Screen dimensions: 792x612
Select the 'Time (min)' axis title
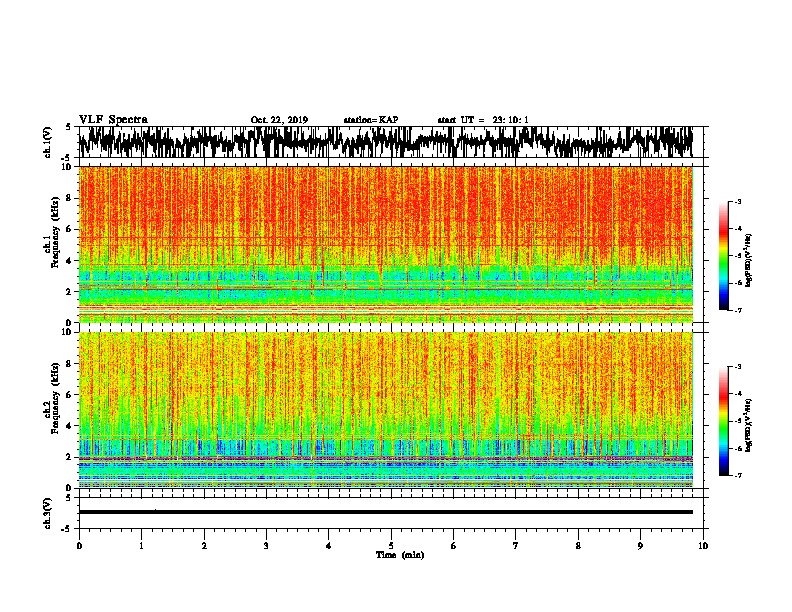(400, 555)
